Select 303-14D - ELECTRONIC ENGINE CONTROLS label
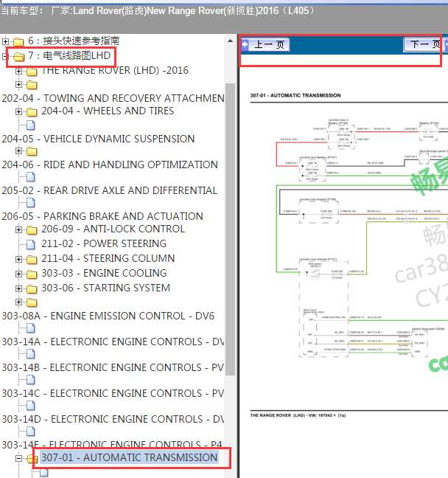 click(113, 419)
